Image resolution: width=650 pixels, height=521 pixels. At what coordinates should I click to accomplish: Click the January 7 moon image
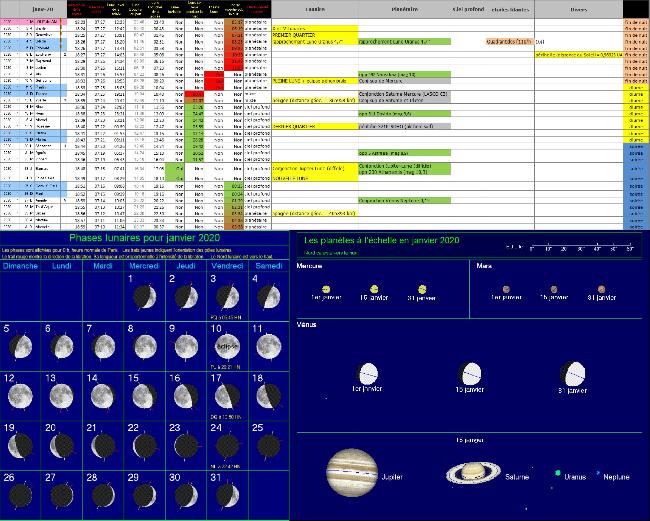[x=104, y=347]
